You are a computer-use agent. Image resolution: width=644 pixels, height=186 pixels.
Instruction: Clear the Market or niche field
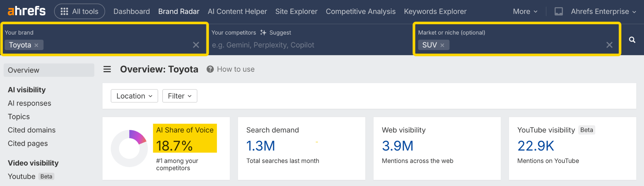609,45
